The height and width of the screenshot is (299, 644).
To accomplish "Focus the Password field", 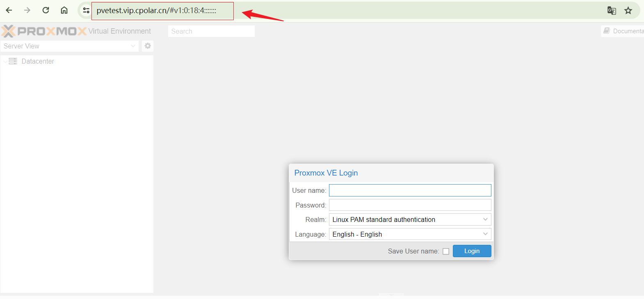I will point(410,205).
